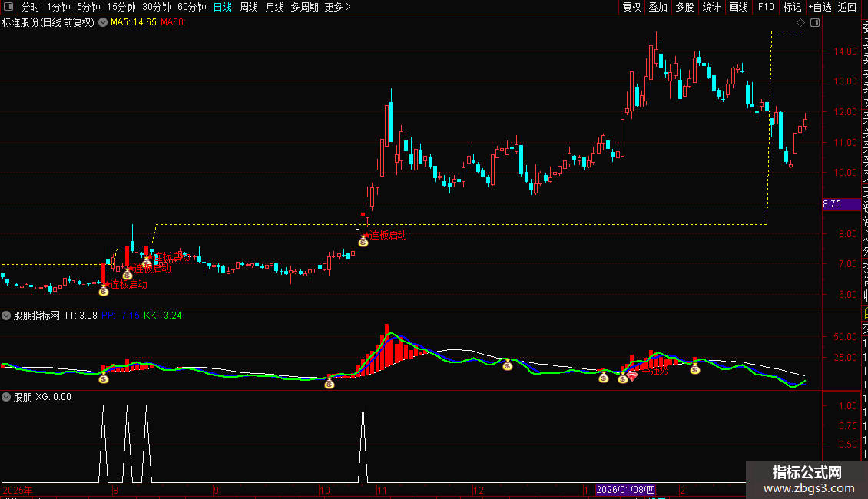Open 多股 multi-stock view

pyautogui.click(x=684, y=7)
